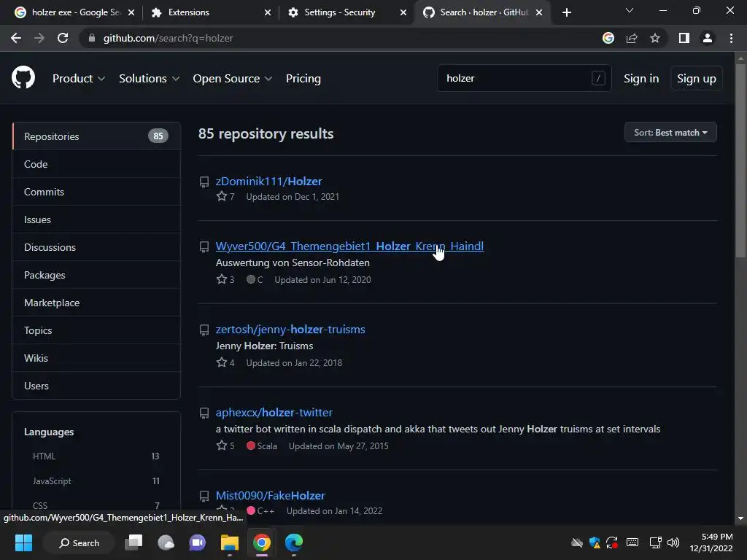Open Windows Start menu
The width and height of the screenshot is (747, 560).
pos(23,542)
